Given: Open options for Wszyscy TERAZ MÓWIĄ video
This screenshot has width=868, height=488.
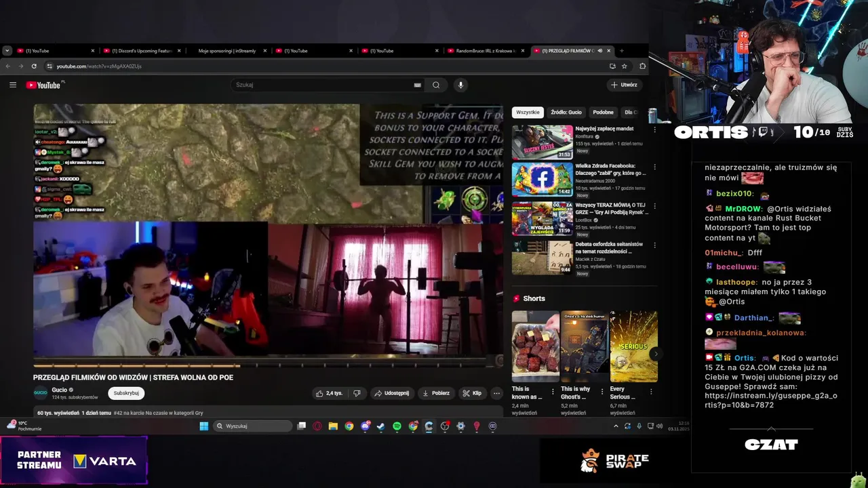Looking at the screenshot, I should (654, 205).
